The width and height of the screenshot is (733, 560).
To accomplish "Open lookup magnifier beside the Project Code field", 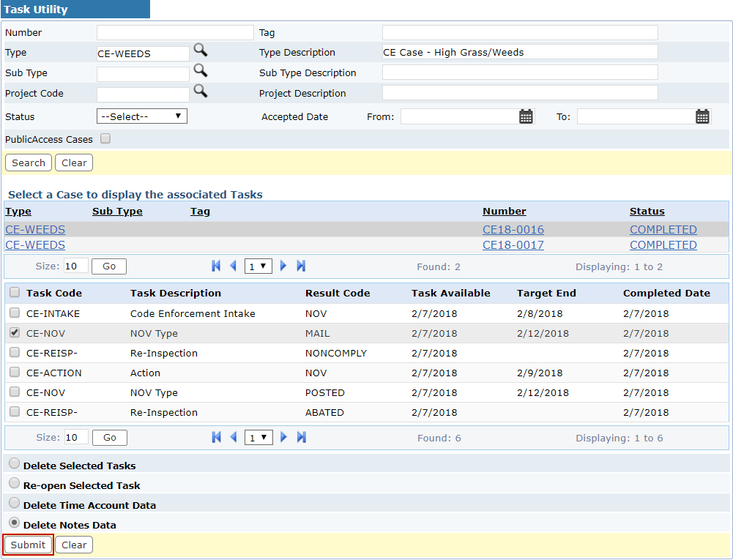I will click(x=201, y=91).
